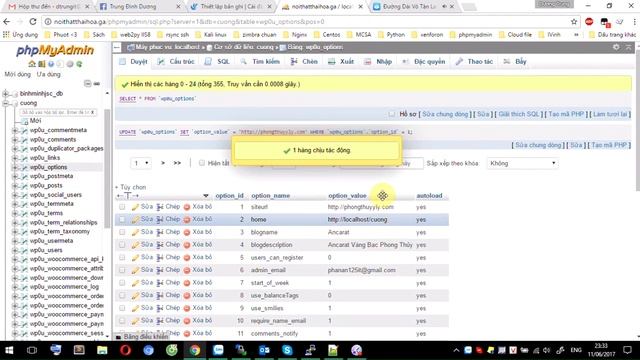The image size is (640, 360).
Task: Click the 'Làm tươi lại' refresh link
Action: [610, 114]
